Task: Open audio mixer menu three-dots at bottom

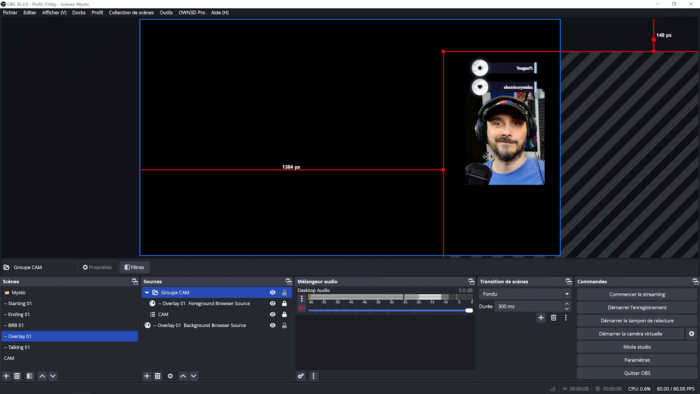Action: 313,376
